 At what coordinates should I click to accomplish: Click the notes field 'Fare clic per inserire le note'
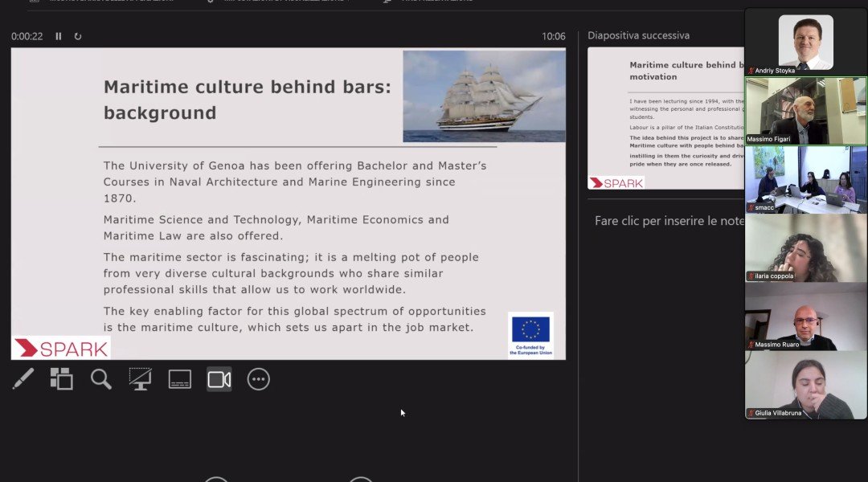[x=669, y=221]
